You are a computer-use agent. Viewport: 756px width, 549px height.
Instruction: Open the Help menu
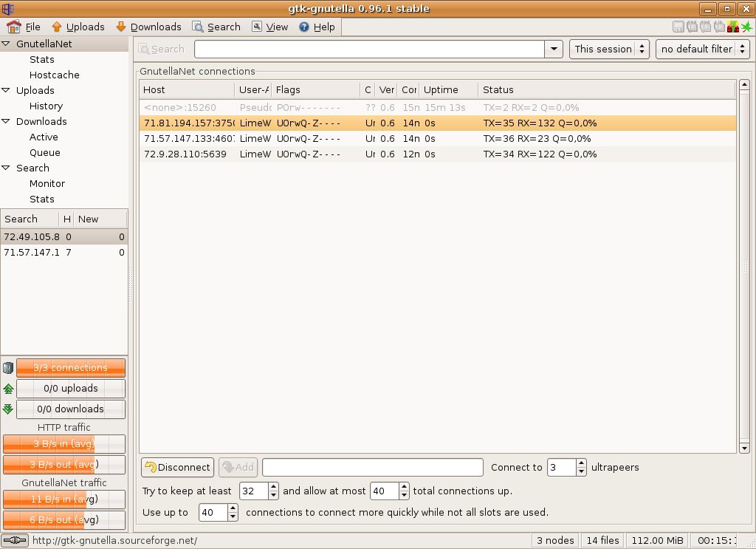coord(324,27)
